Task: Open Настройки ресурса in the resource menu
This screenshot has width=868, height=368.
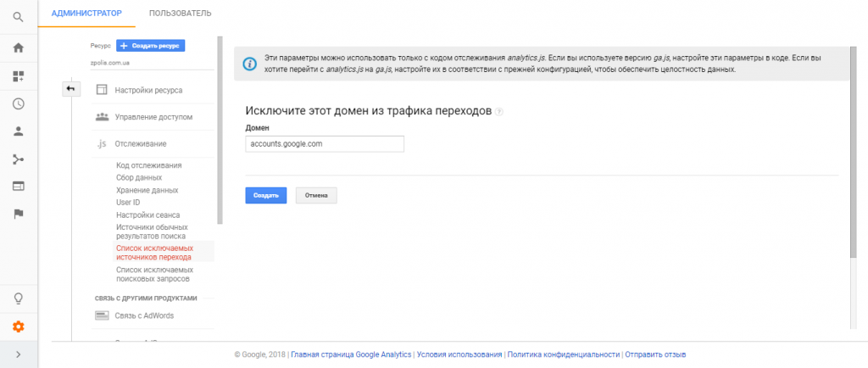Action: [x=148, y=90]
